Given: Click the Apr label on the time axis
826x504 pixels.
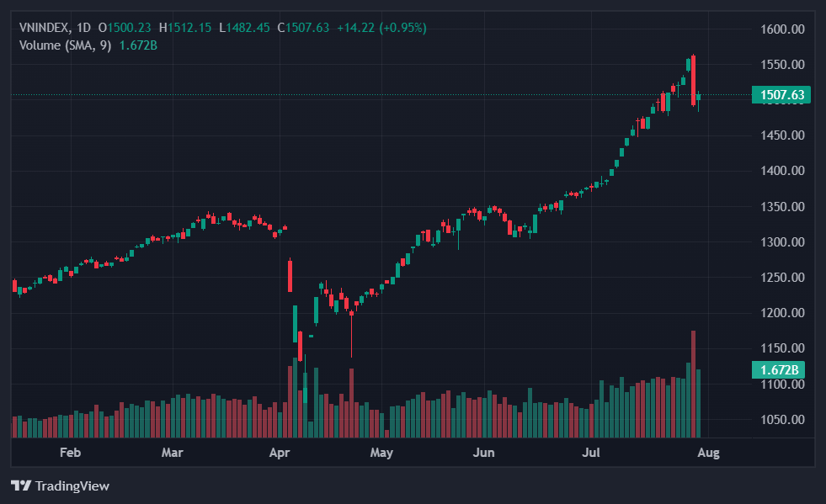Looking at the screenshot, I should click(280, 453).
